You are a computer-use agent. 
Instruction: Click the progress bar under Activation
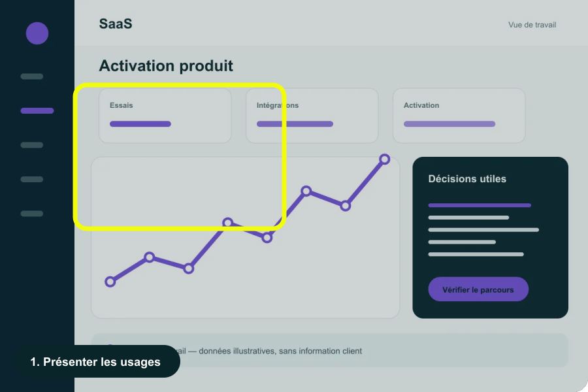[449, 123]
